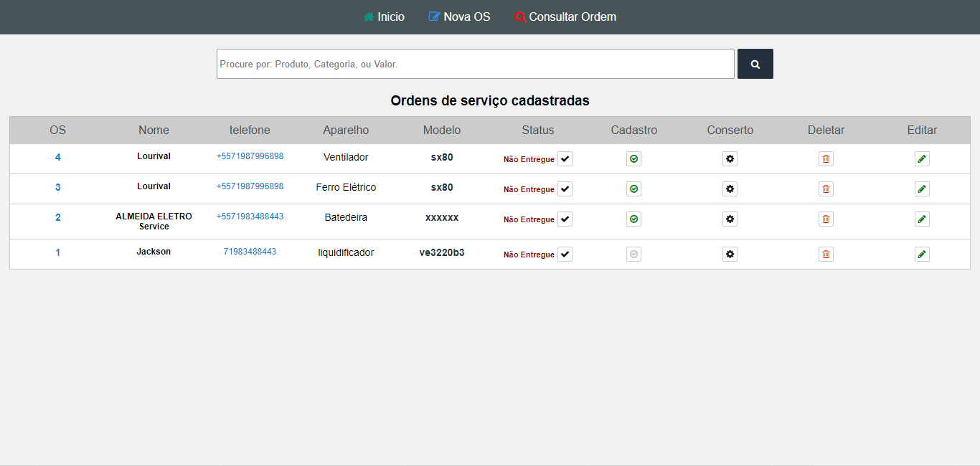This screenshot has width=980, height=466.
Task: Click into the product search input field
Action: click(475, 64)
